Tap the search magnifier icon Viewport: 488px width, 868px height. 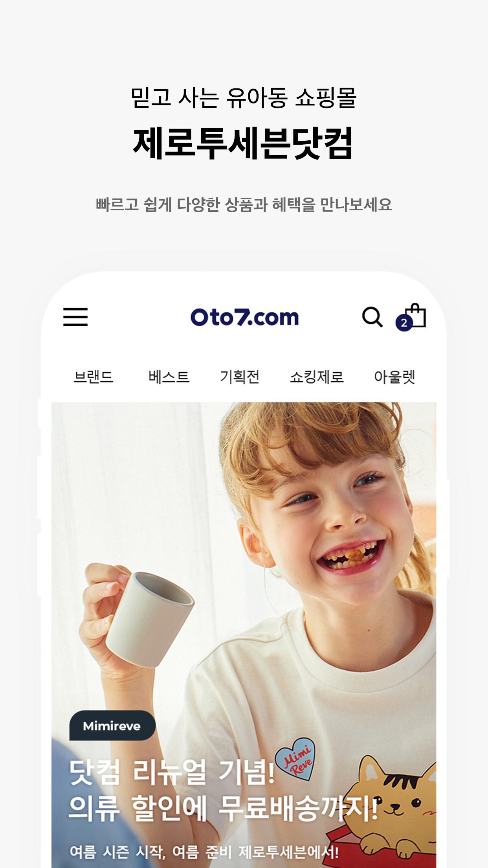click(372, 317)
